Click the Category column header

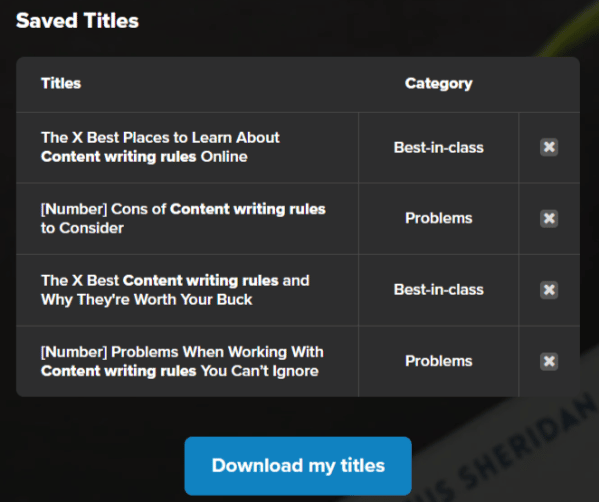point(439,83)
